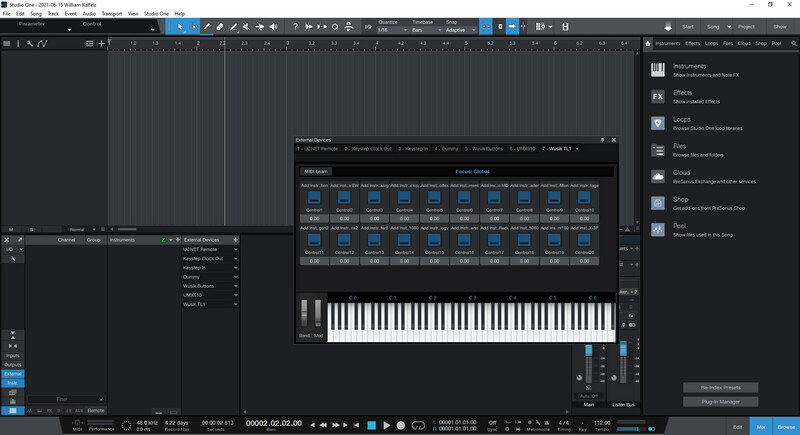The image size is (800, 435).
Task: Expand the Dummy device arrow
Action: click(236, 277)
